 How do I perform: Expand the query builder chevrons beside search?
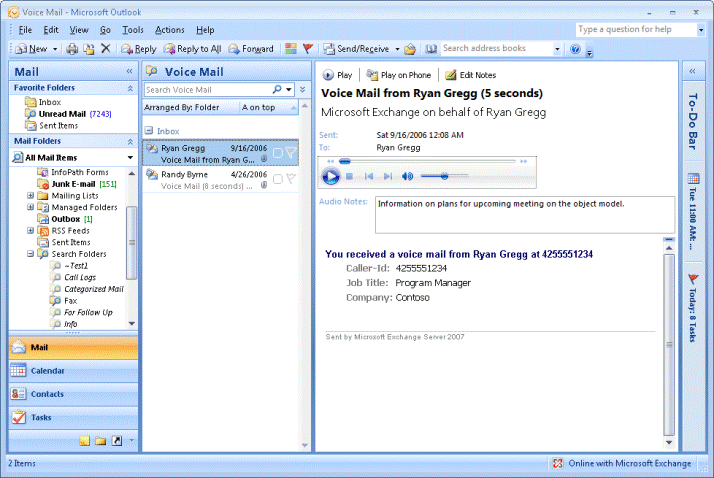click(303, 89)
